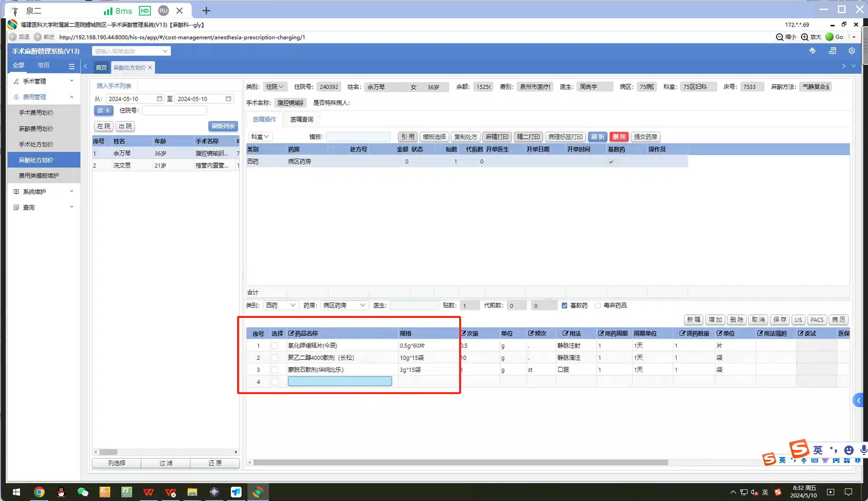Open the 类别 西药 dropdown
868x501 pixels.
point(281,305)
